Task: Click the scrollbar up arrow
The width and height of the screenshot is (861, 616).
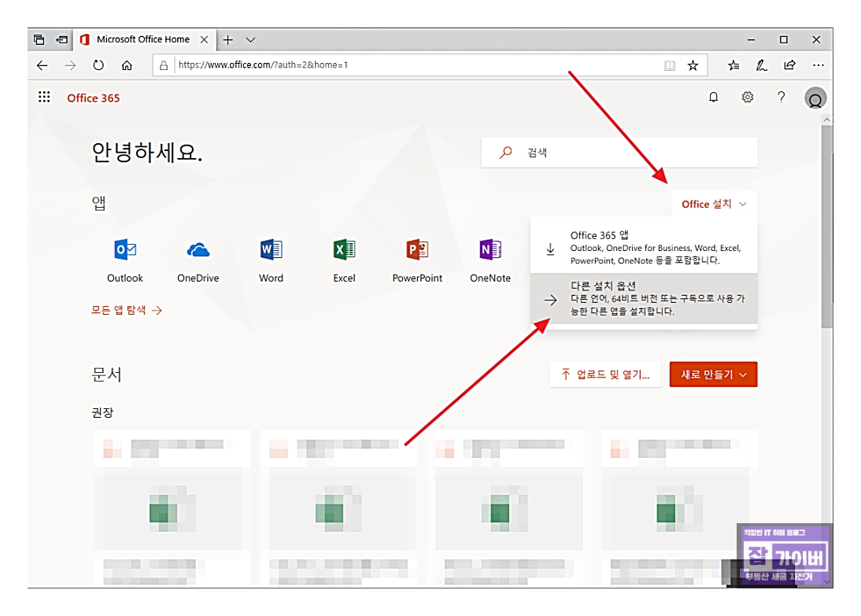Action: pos(826,119)
